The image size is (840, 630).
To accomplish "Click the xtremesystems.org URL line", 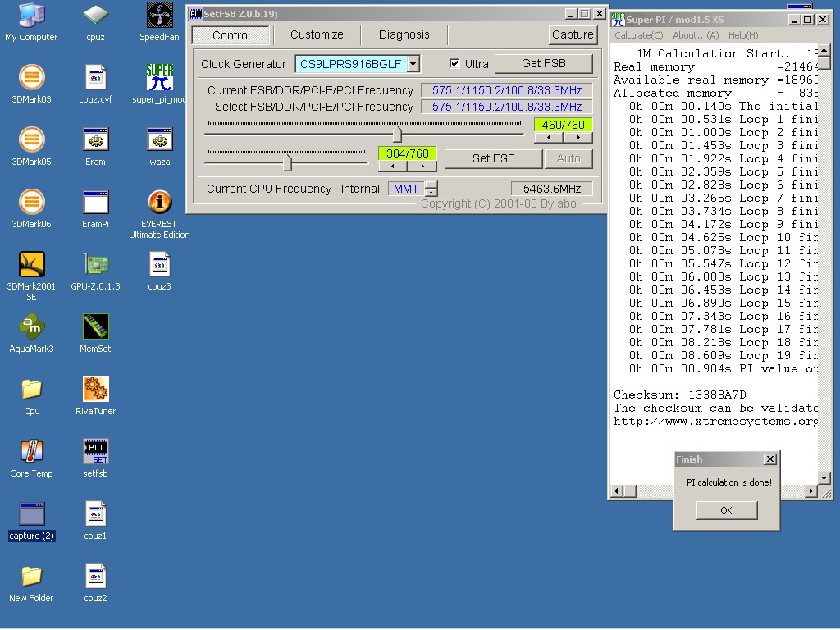I will (715, 421).
